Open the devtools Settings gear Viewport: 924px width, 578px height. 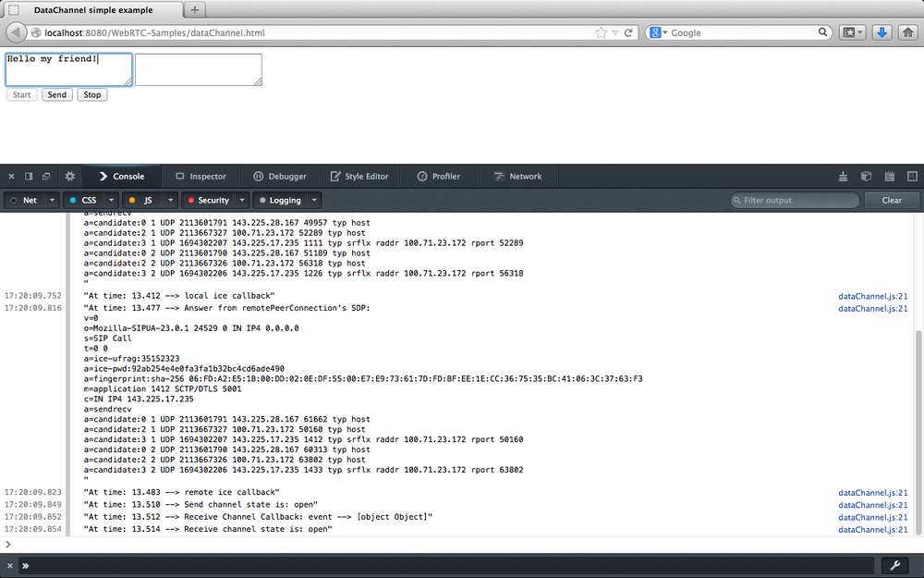pos(69,175)
